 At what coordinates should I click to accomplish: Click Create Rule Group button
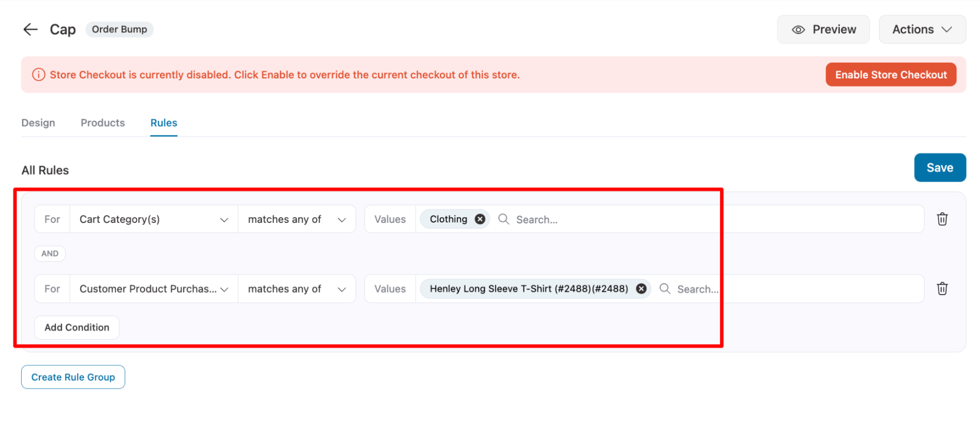(73, 377)
